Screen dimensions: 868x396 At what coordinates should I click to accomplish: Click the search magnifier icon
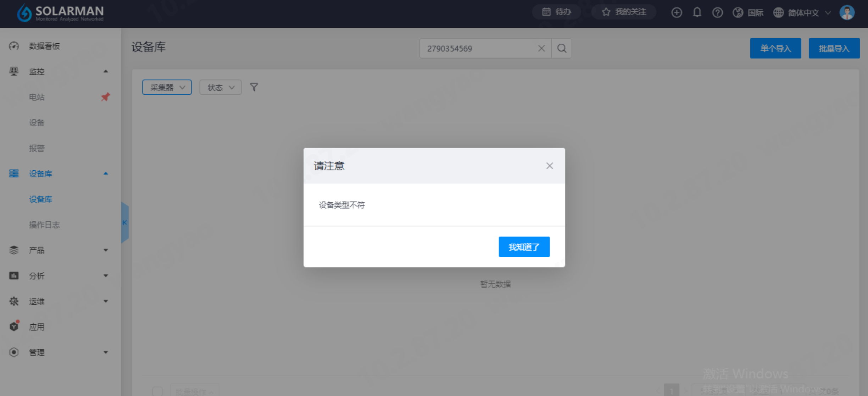562,48
